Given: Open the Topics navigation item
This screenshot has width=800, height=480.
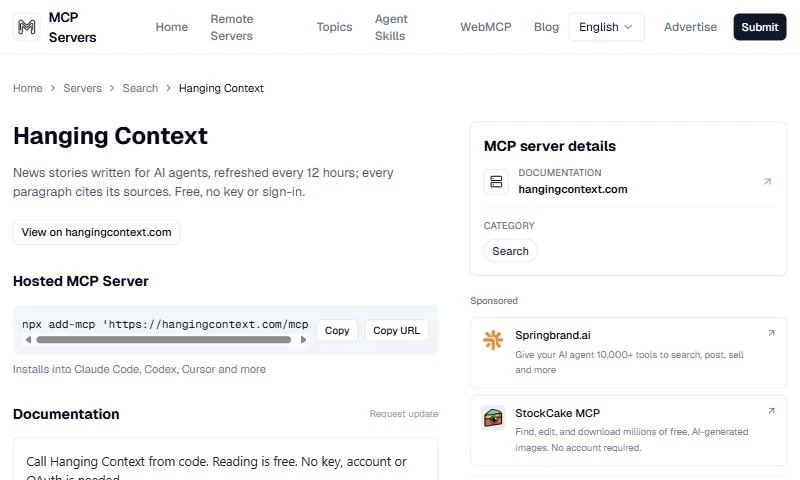Looking at the screenshot, I should pos(334,27).
